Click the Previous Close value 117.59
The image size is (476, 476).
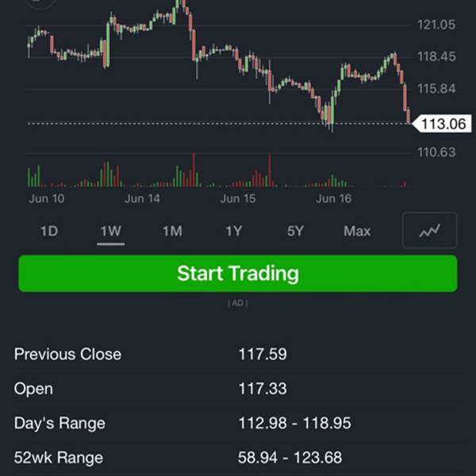click(263, 354)
